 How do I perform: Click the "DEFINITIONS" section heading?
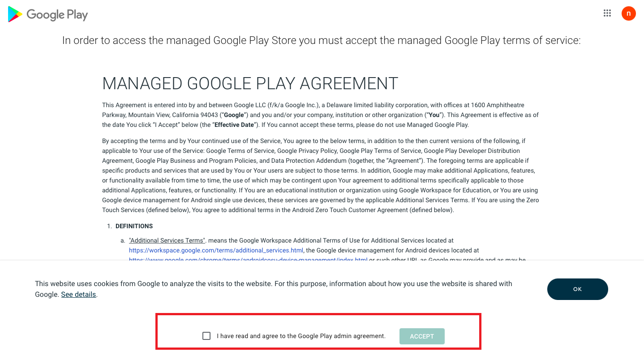(x=134, y=226)
